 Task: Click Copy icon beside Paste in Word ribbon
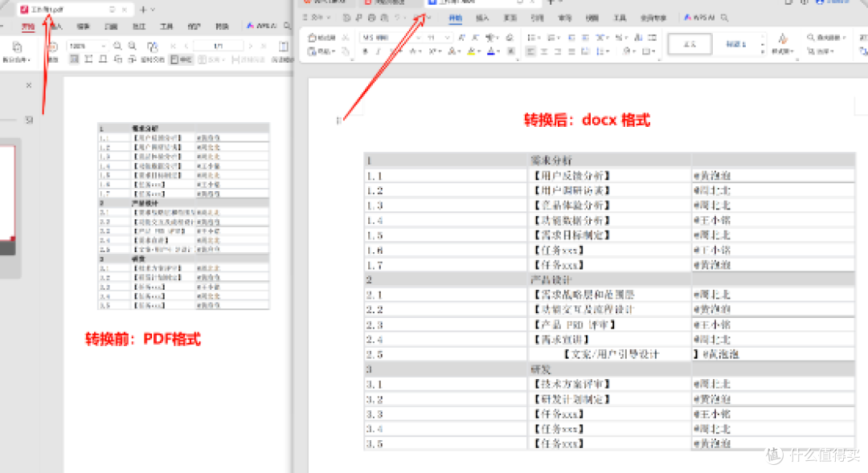[346, 51]
